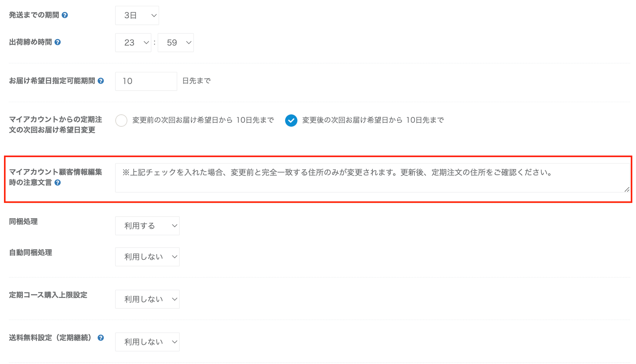The width and height of the screenshot is (636, 364).
Task: Click the マイアカウント顧客情報編集 field label
Action: [55, 172]
